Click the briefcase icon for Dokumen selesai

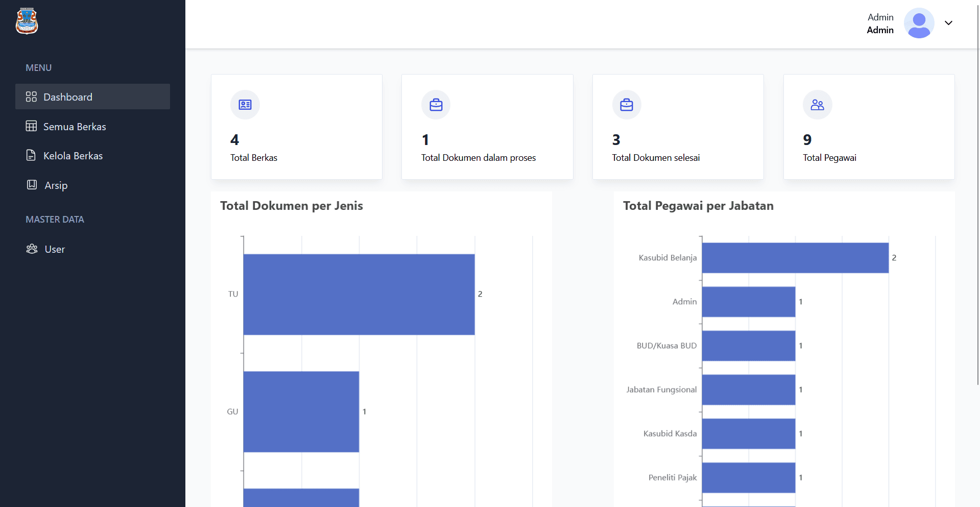pos(627,105)
